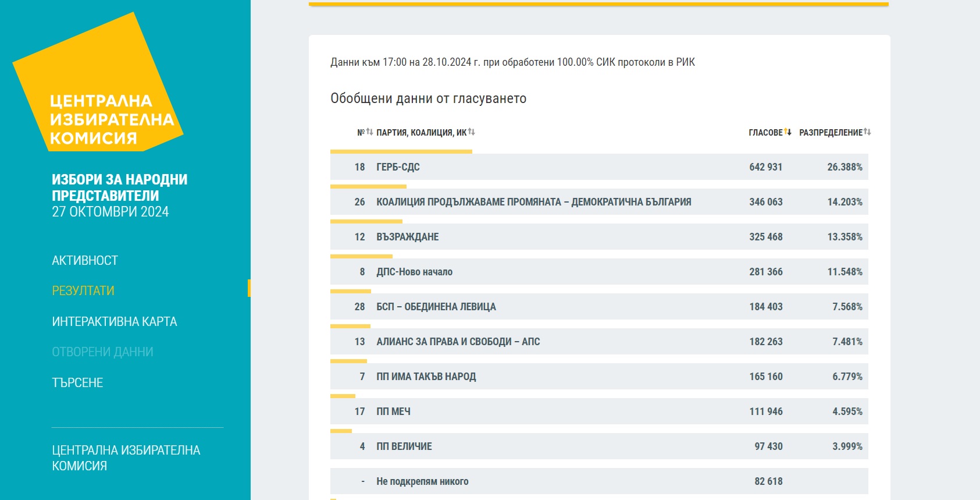Click the РАЗПРЕДЕЛЕНИЕ column header
Viewport: 980px width, 500px height.
pos(831,133)
